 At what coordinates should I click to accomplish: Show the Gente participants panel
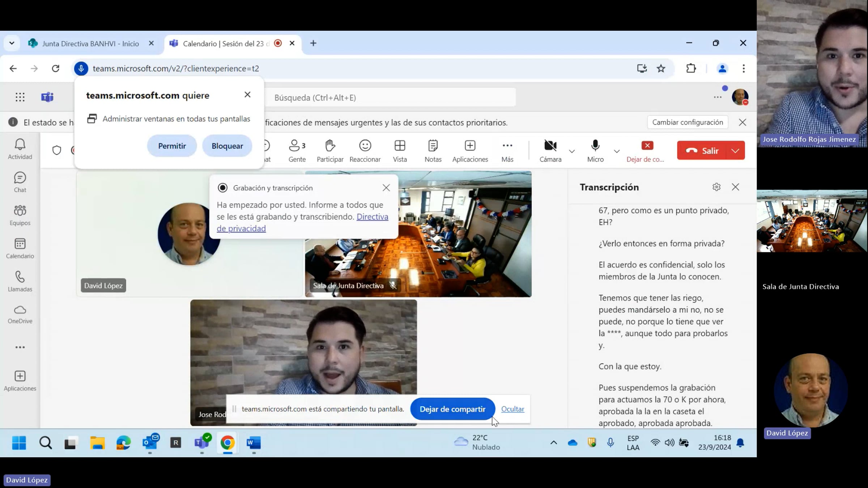pos(297,151)
